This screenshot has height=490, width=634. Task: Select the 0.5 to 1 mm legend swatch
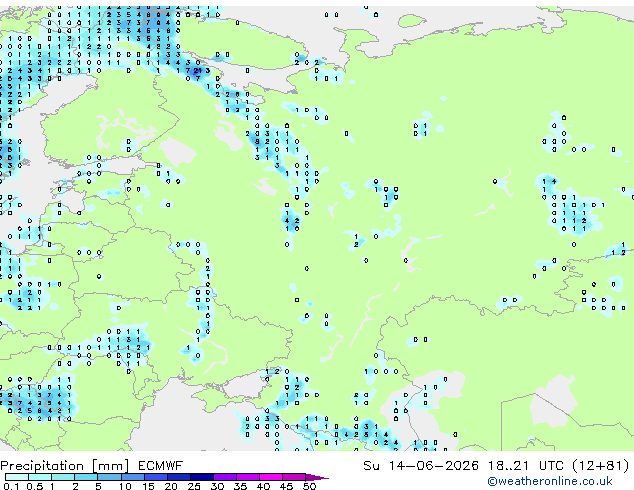(x=40, y=477)
